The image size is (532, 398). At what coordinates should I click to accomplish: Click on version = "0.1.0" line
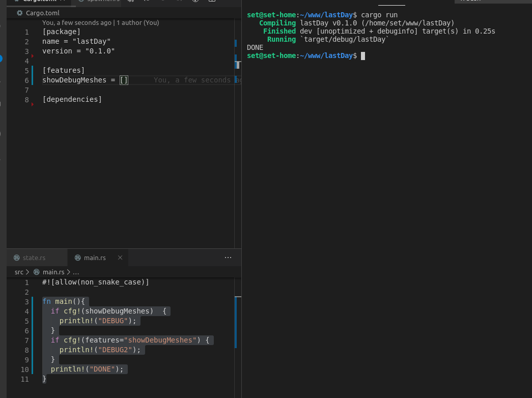[78, 51]
